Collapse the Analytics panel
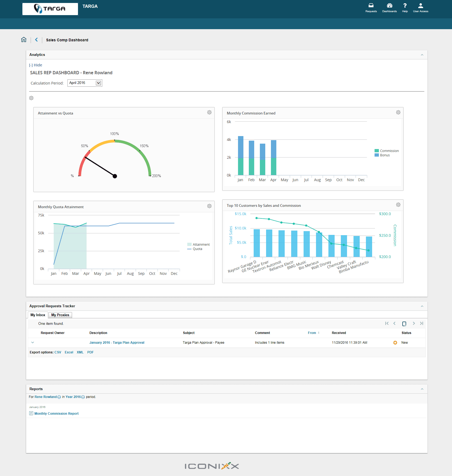The width and height of the screenshot is (452, 476). pos(422,55)
